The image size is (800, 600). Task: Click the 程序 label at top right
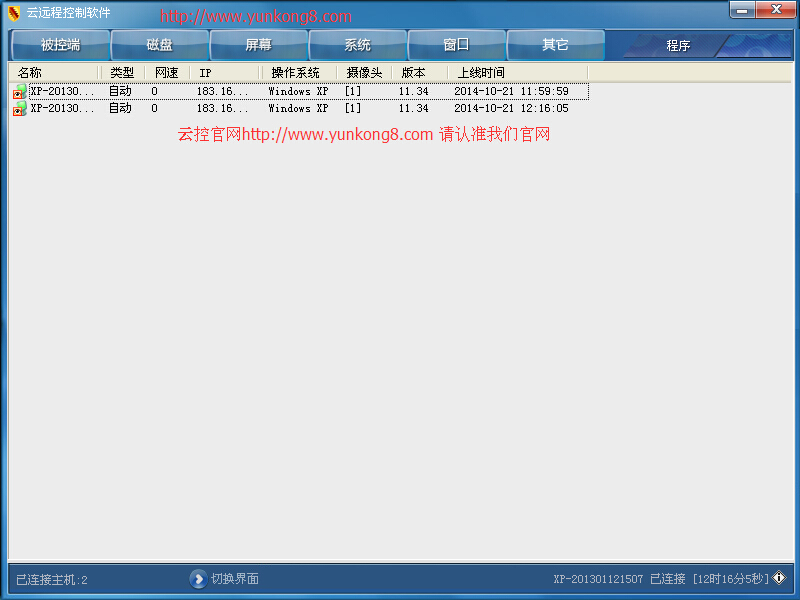678,46
